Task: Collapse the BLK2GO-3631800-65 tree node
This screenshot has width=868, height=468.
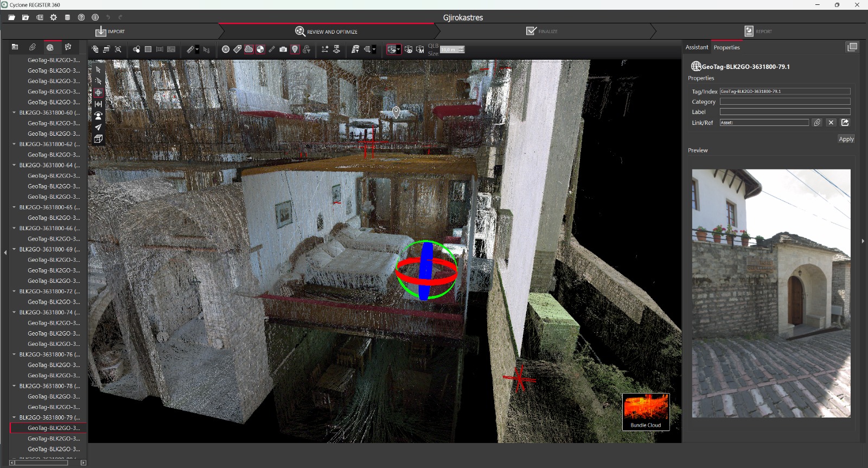Action: 14,207
